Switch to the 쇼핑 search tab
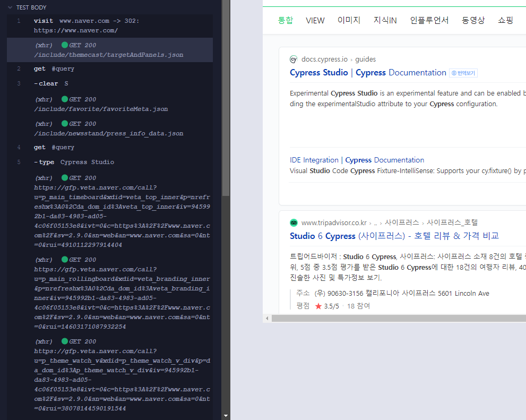 505,20
